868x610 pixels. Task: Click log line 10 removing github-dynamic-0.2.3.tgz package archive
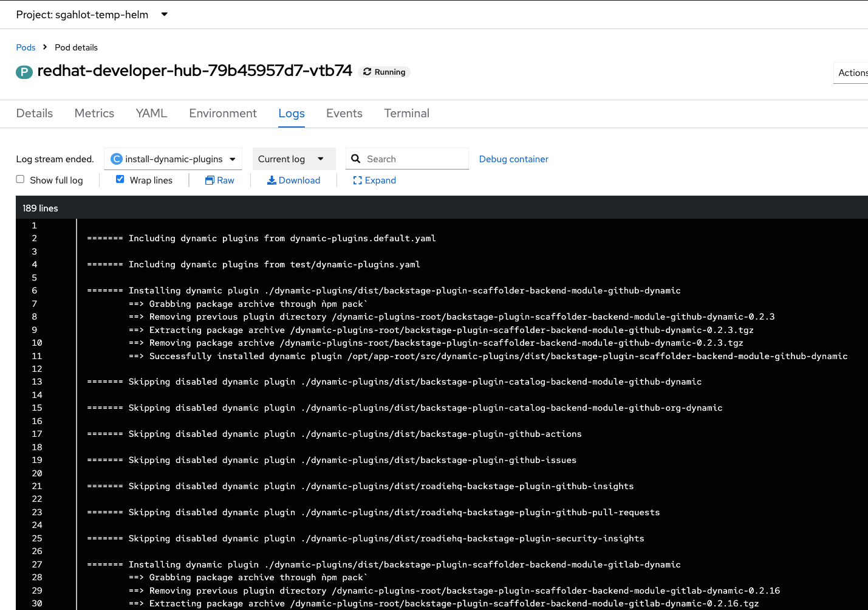point(436,343)
